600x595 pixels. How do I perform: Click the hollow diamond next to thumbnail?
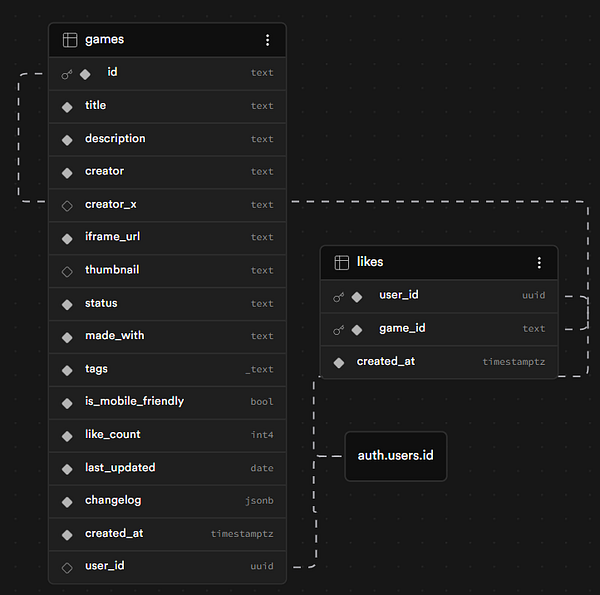click(67, 271)
